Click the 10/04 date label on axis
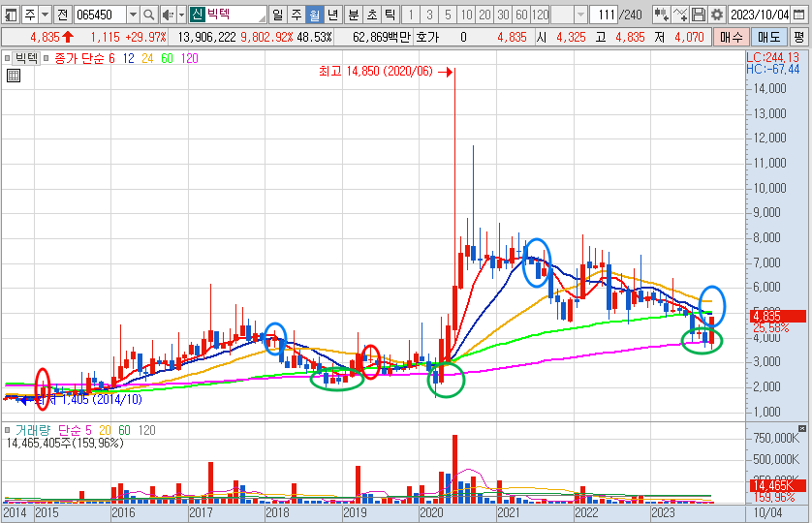 click(767, 512)
